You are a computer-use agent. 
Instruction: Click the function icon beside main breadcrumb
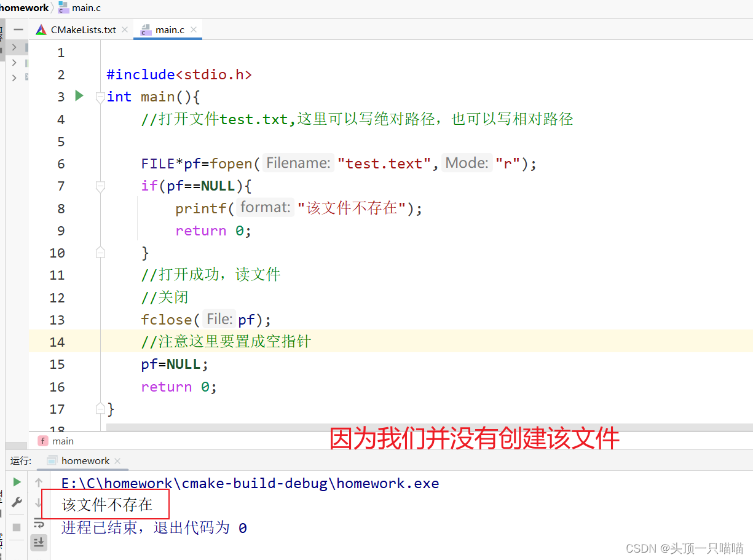point(43,441)
